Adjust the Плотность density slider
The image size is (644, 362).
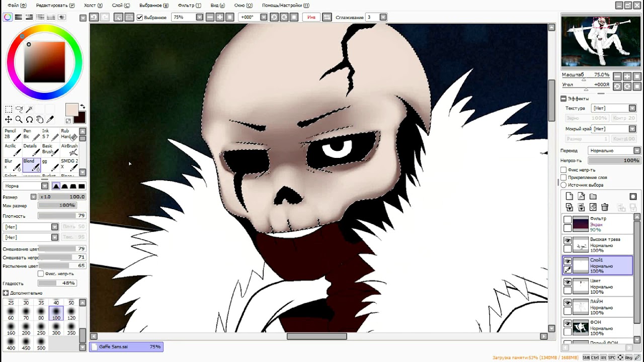(61, 216)
